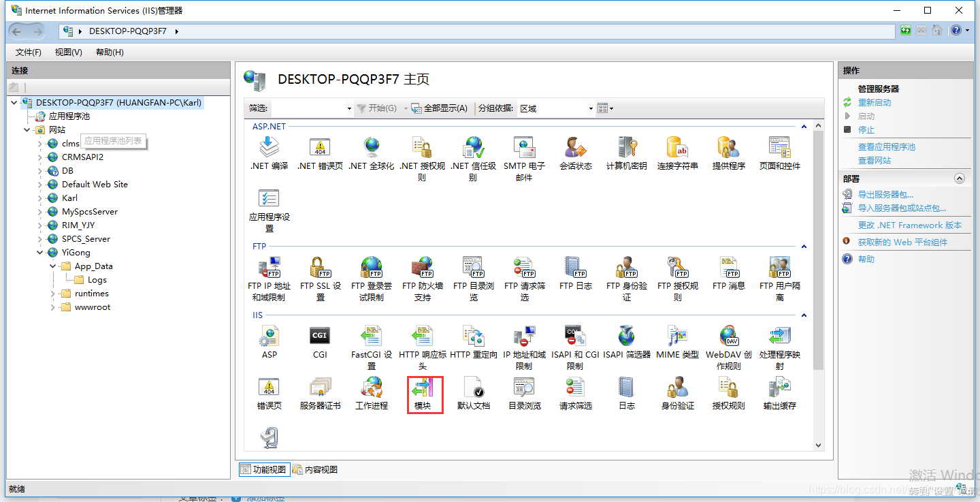Expand the CRMSAPI2 site node
Viewport: 980px width, 502px height.
tap(40, 157)
